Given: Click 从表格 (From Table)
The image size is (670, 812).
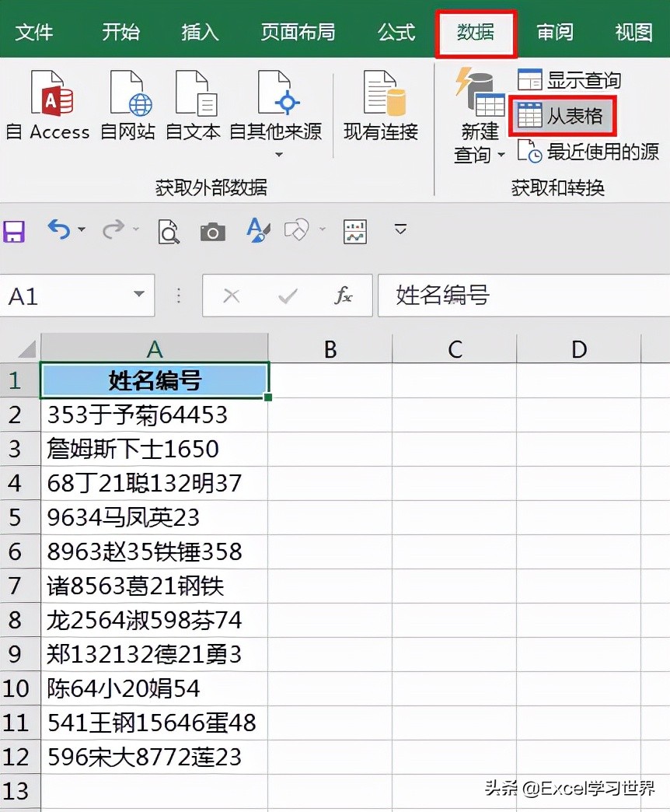Looking at the screenshot, I should 561,115.
